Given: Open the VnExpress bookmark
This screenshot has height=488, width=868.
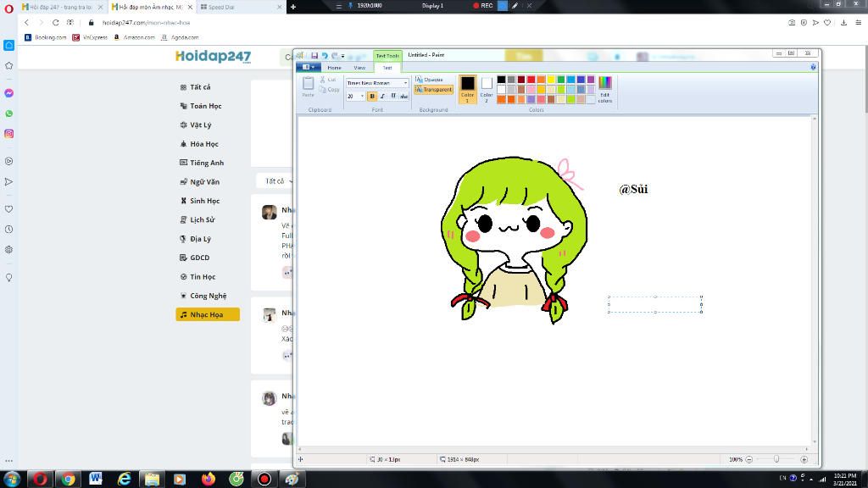Looking at the screenshot, I should 90,37.
